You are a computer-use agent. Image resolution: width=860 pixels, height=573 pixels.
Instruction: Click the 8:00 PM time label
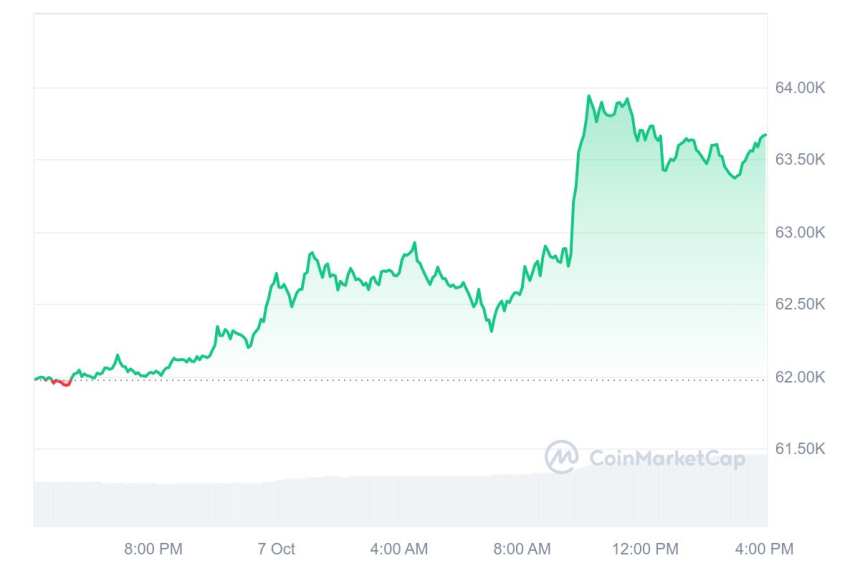[x=153, y=549]
